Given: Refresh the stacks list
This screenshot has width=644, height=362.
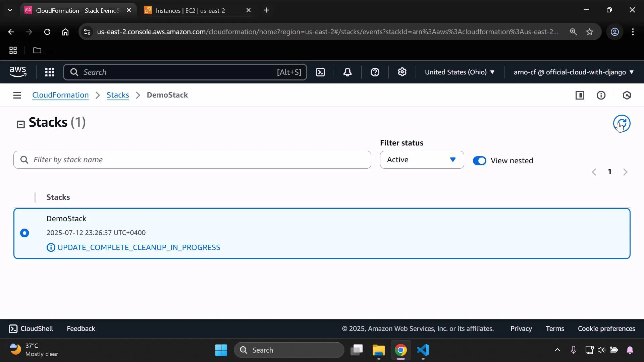Looking at the screenshot, I should tap(622, 123).
